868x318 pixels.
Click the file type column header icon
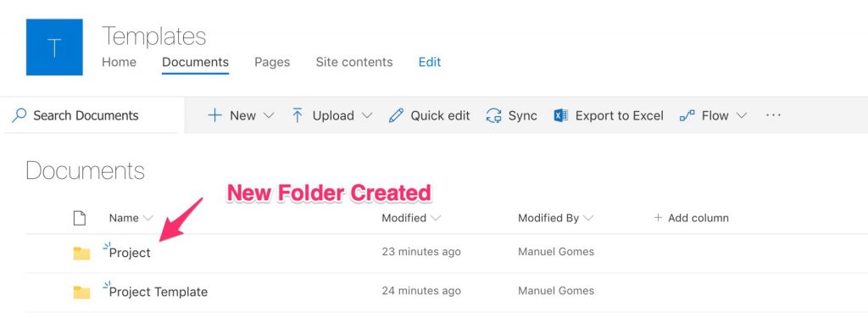(x=80, y=218)
